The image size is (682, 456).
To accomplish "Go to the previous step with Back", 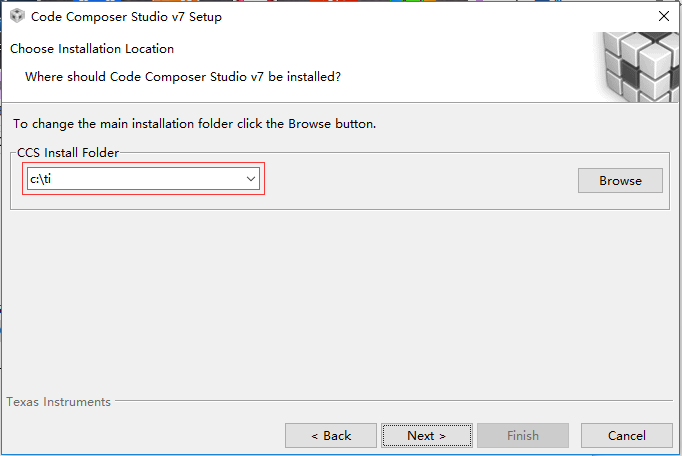I will [x=331, y=436].
